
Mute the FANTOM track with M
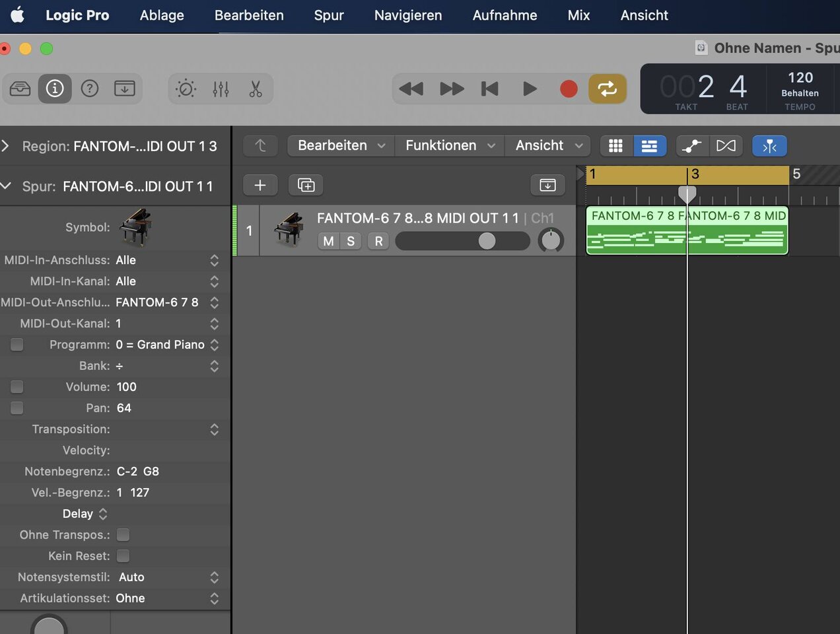[328, 241]
